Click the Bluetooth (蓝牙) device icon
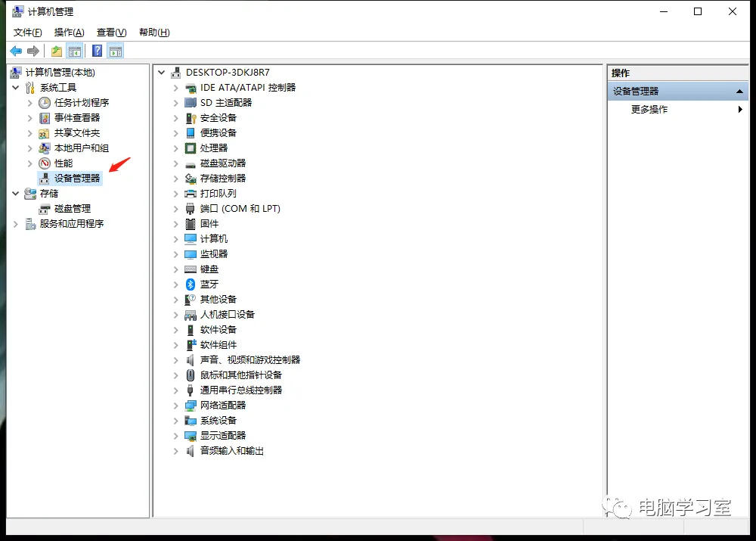This screenshot has width=756, height=541. (x=191, y=284)
